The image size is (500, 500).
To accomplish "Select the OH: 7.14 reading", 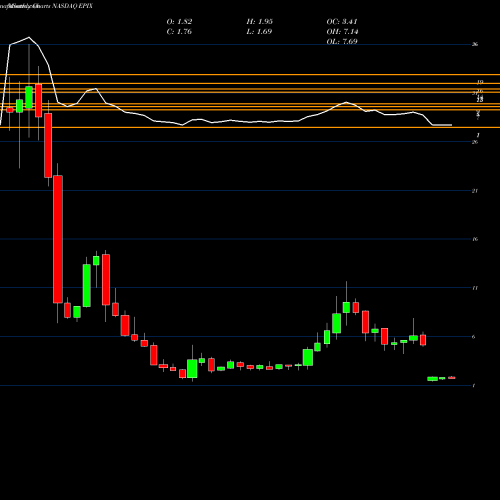I will 342,32.
